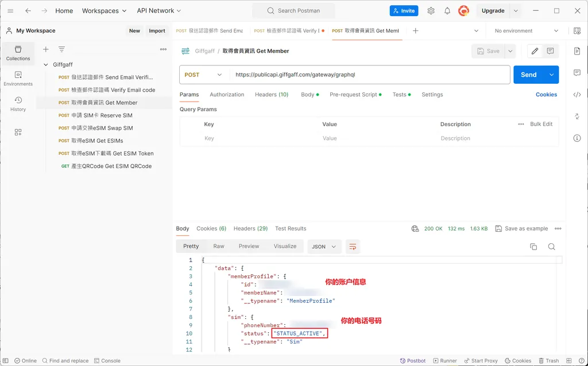The height and width of the screenshot is (366, 588).
Task: Switch to the Raw response view
Action: (x=219, y=246)
